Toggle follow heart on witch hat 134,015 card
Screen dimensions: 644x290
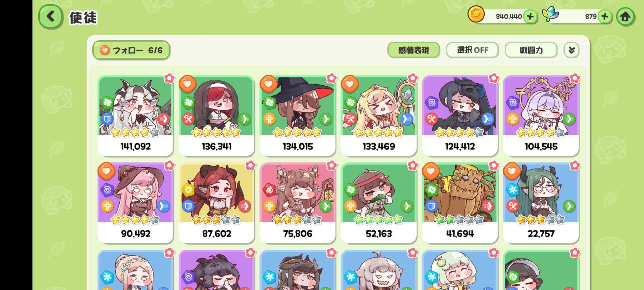pos(269,84)
